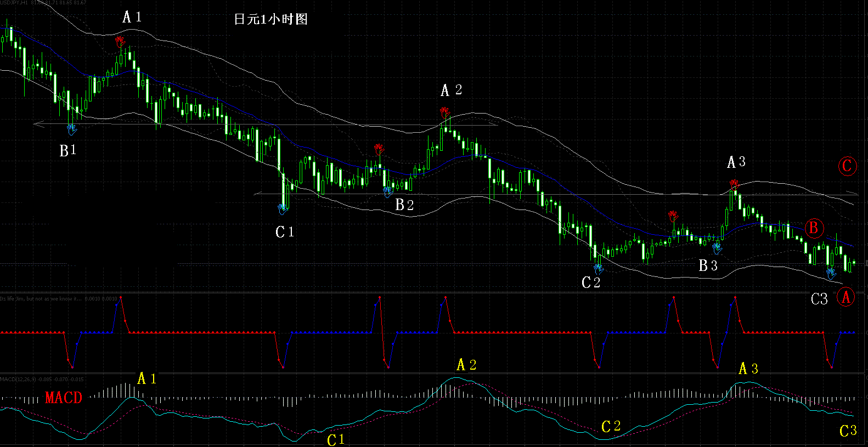Viewport: 868px width, 447px height.
Task: Select the blue buy arrow above C 2
Action: click(x=598, y=269)
